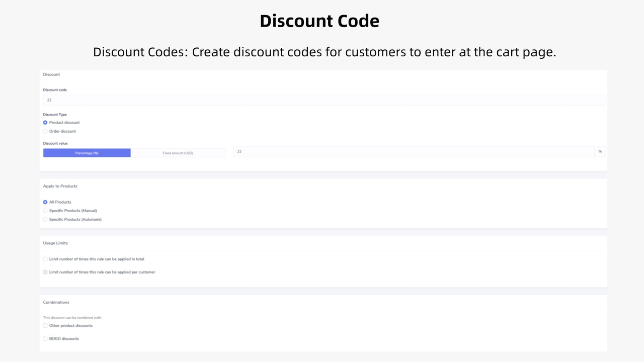Click the Discount Code page title
The height and width of the screenshot is (362, 644).
click(319, 21)
